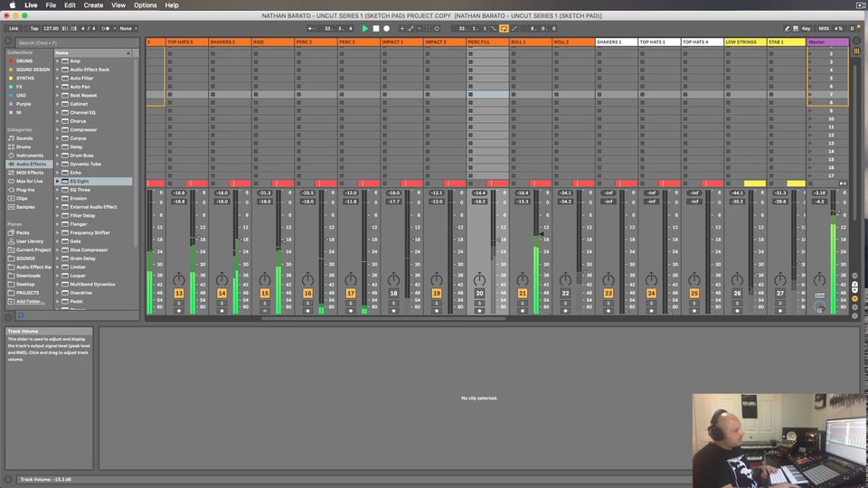Screen dimensions: 868x488
Task: Click the Punch-In switch icon
Action: click(494, 28)
